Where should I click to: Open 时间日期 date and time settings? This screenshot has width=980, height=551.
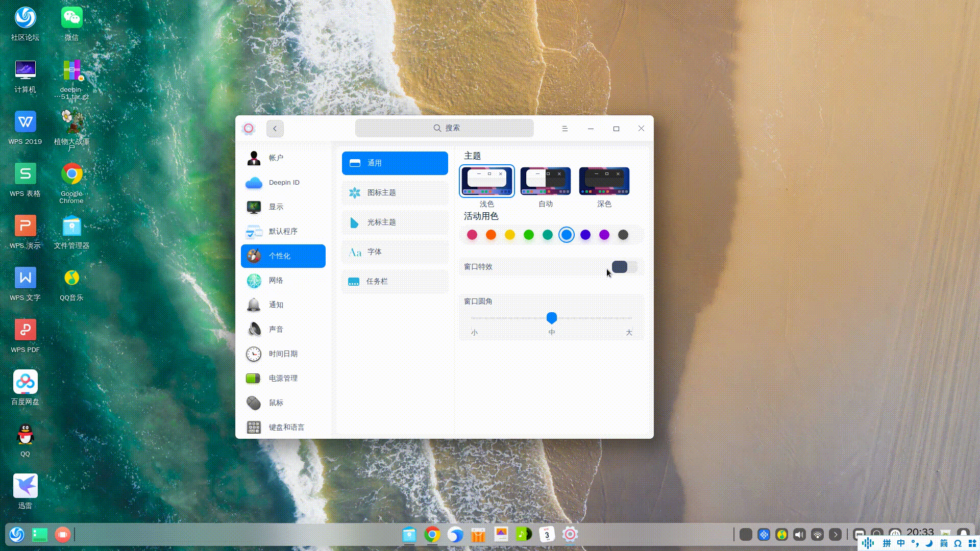point(282,354)
